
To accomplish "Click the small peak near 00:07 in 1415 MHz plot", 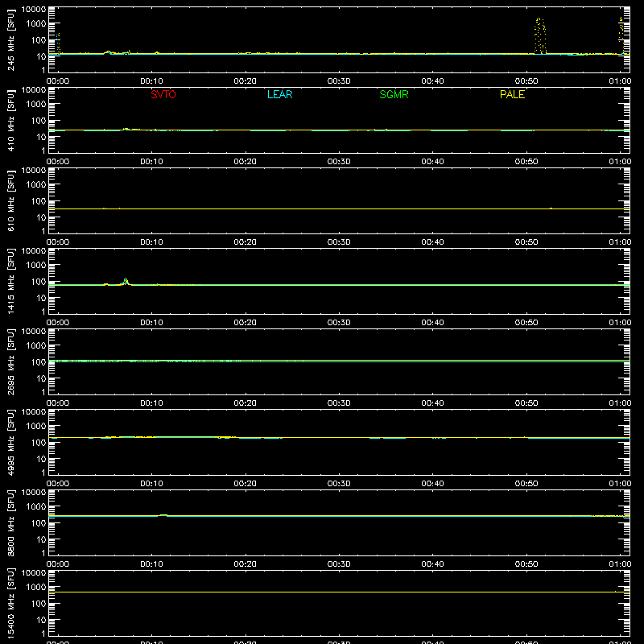I will (x=126, y=281).
